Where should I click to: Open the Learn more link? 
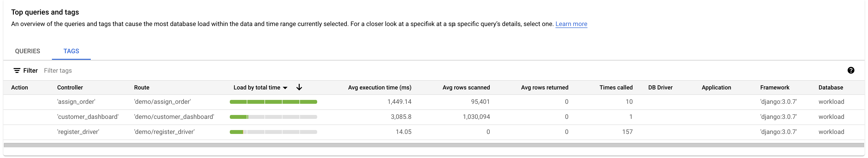pos(571,24)
